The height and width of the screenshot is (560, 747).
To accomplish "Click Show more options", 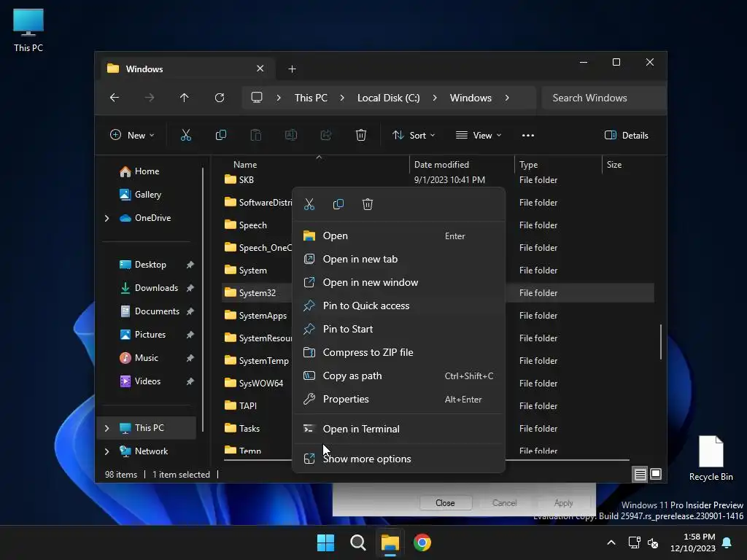I will (x=398, y=459).
